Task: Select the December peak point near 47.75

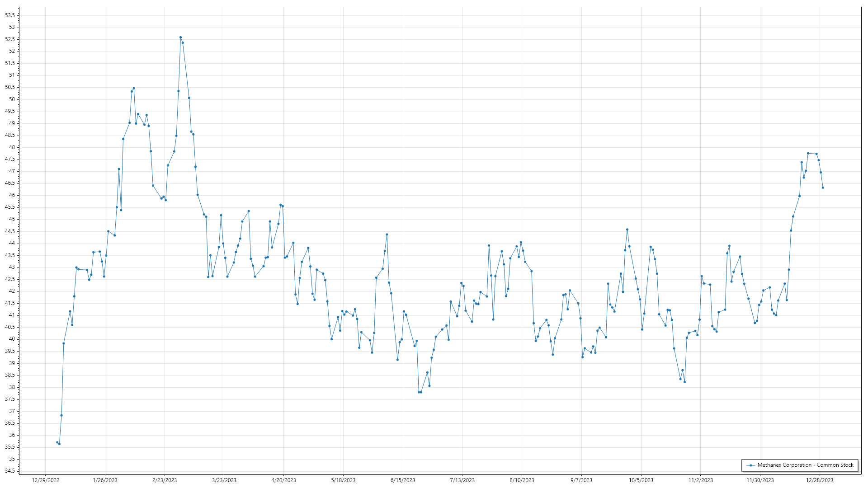Action: click(808, 153)
